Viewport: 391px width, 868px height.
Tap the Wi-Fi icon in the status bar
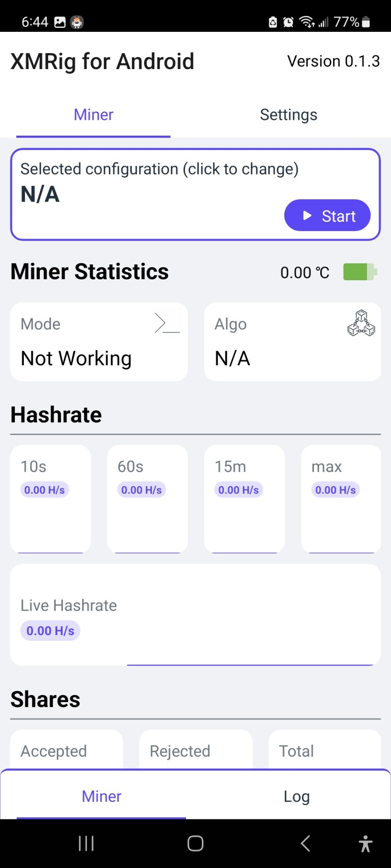click(x=305, y=22)
